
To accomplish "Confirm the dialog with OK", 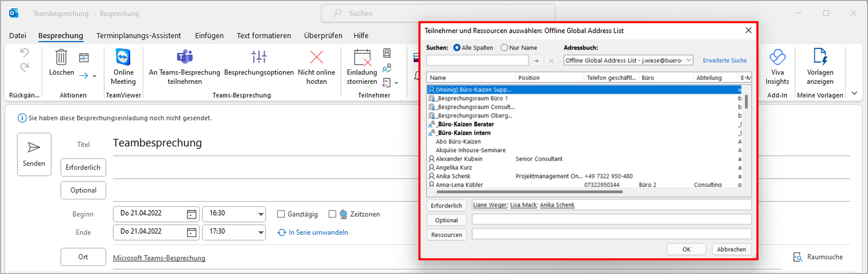I will pyautogui.click(x=686, y=249).
